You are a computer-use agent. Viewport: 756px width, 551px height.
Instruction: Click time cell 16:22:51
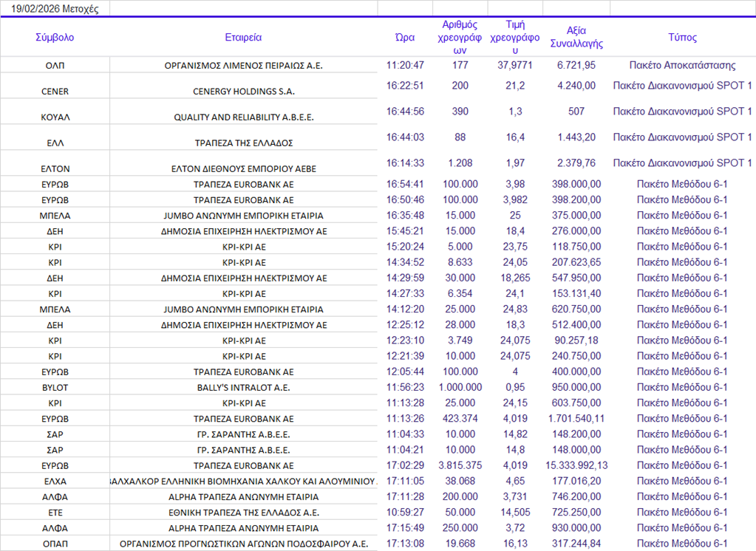[x=405, y=86]
